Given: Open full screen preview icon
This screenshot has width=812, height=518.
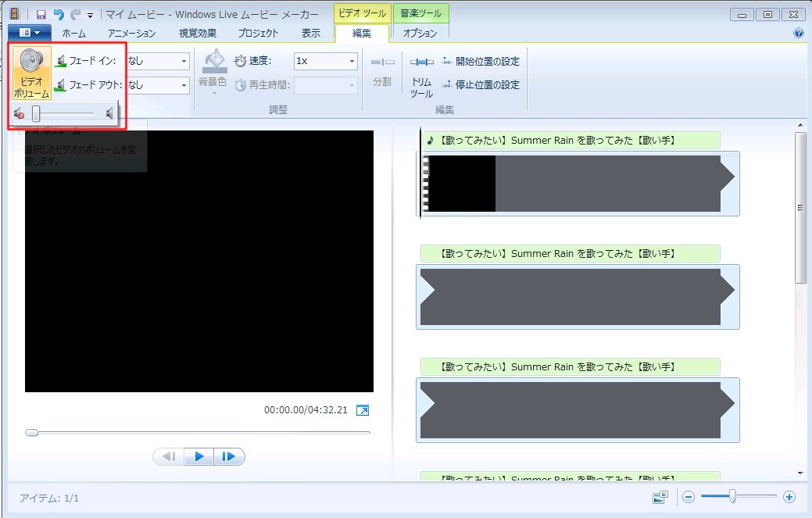Looking at the screenshot, I should [362, 410].
